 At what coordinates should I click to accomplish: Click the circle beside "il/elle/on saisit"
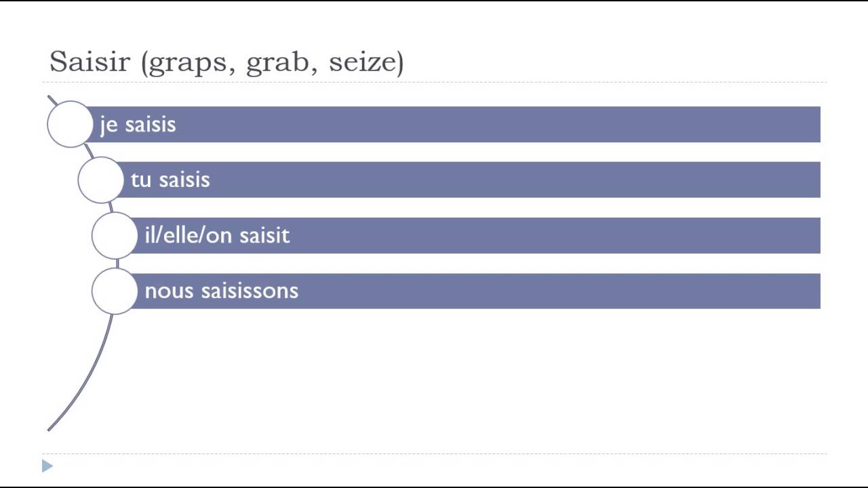(x=114, y=235)
